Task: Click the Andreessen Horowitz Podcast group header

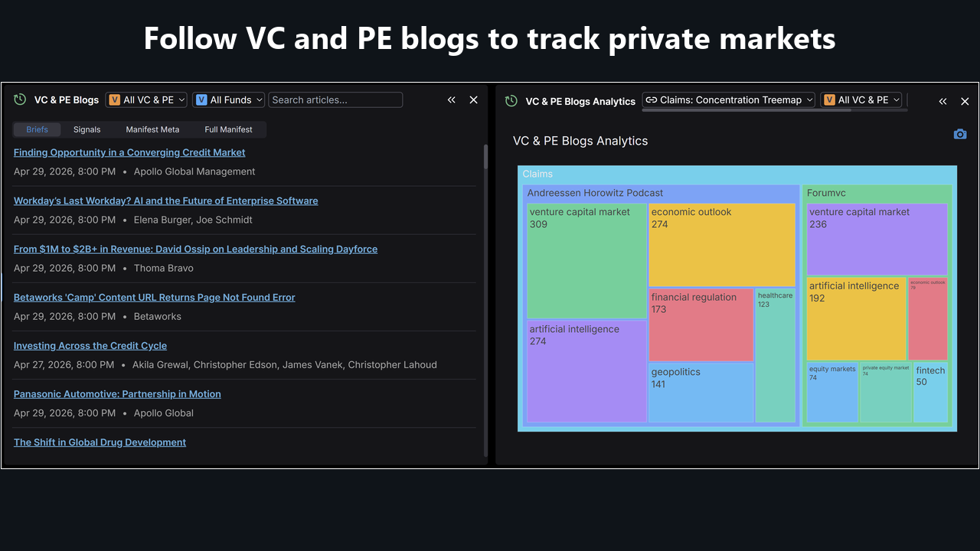Action: point(595,193)
